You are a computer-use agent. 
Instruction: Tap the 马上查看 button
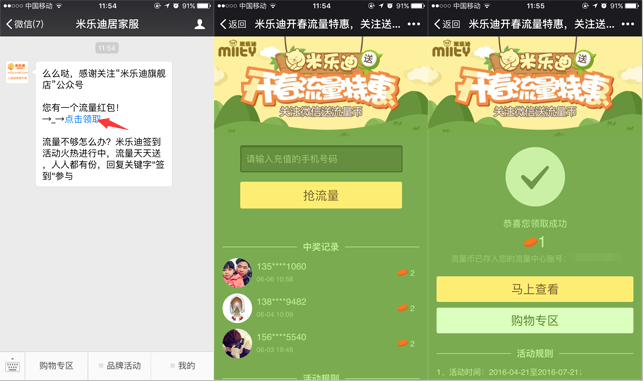(535, 289)
